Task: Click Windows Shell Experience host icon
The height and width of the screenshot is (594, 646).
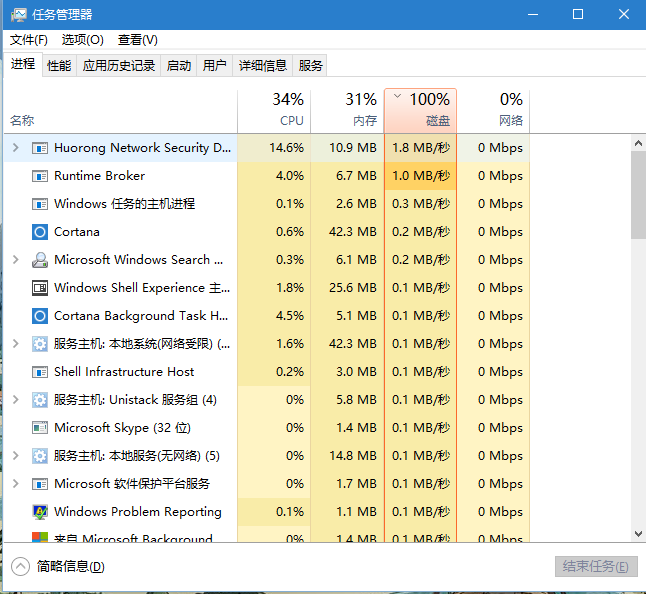Action: click(40, 288)
